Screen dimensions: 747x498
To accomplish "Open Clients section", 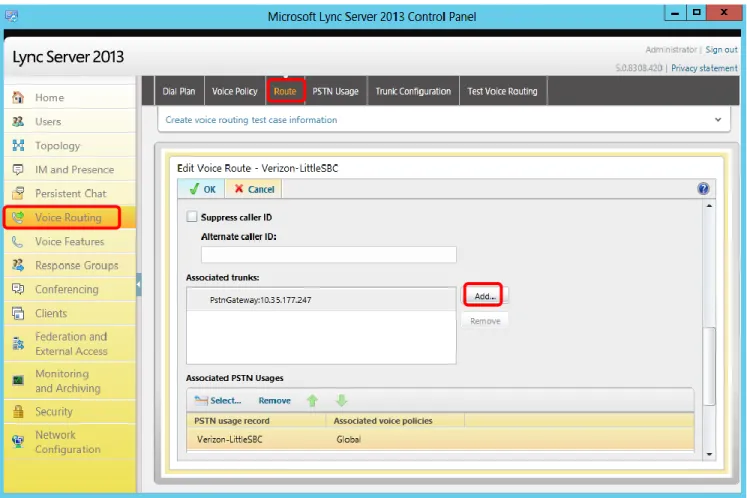I will click(70, 313).
